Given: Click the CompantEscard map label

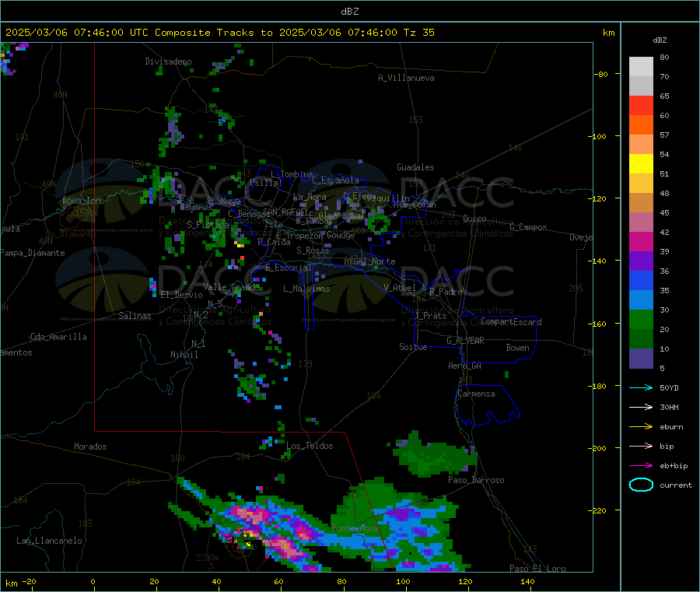Looking at the screenshot, I should tap(511, 322).
